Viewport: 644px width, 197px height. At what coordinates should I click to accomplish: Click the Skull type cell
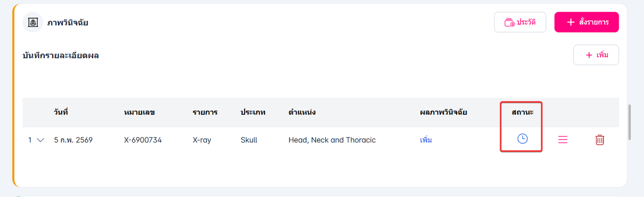click(x=249, y=140)
